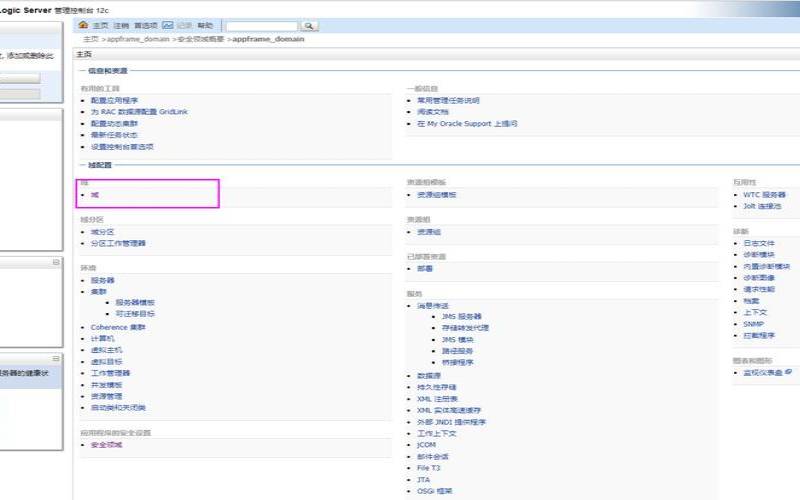Image resolution: width=800 pixels, height=500 pixels.
Task: Open 部署 link
Action: pos(425,268)
